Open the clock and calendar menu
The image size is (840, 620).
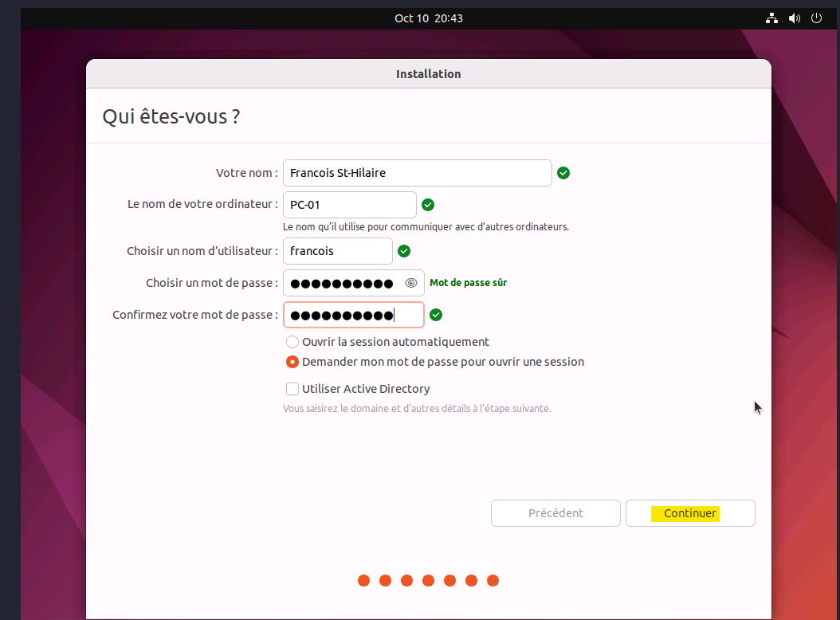[429, 18]
